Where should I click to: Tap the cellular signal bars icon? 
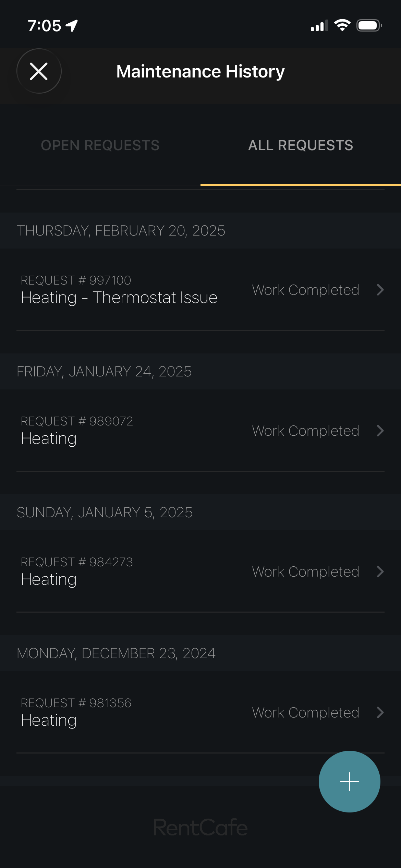click(319, 26)
